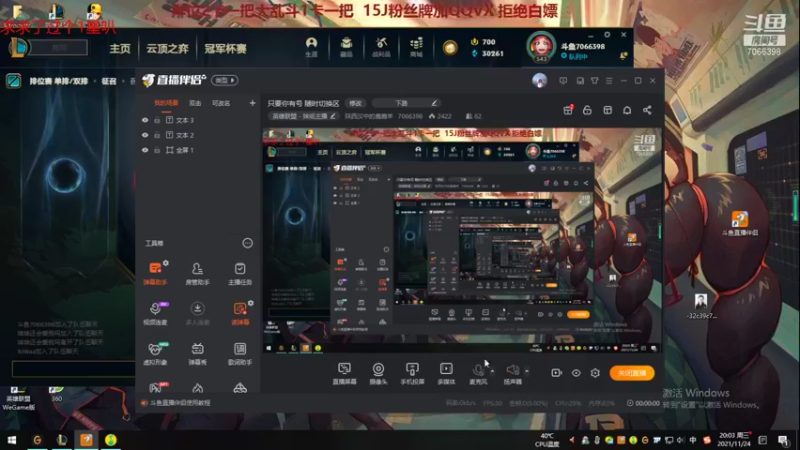Open the 弹幕助手 danmaku assistant tool
The image size is (800, 450).
click(155, 273)
